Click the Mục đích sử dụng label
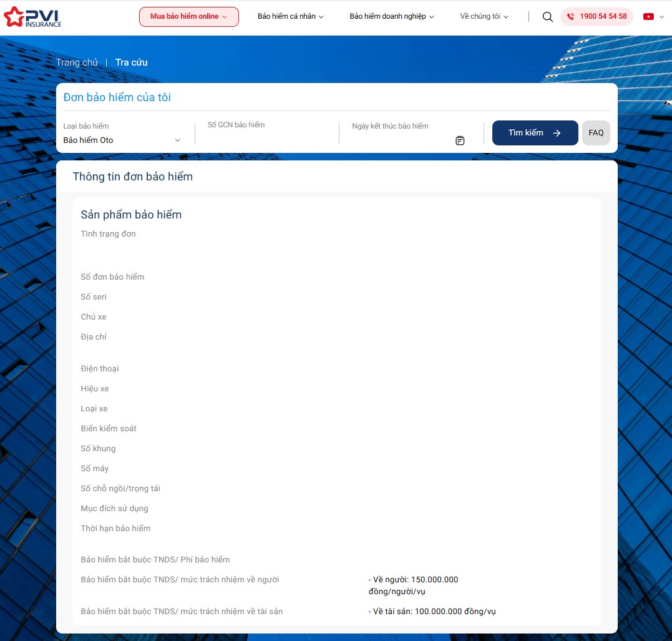The height and width of the screenshot is (641, 672). click(x=114, y=509)
